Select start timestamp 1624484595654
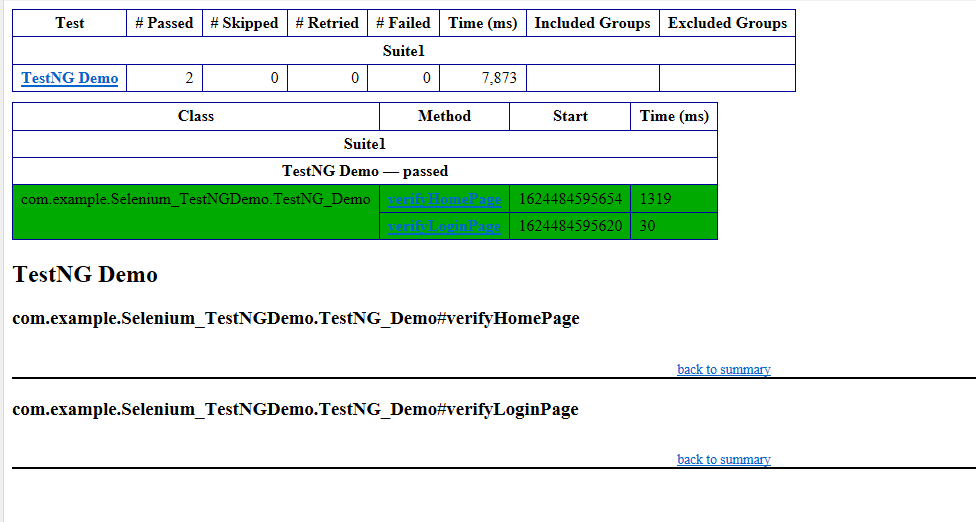 pos(570,199)
